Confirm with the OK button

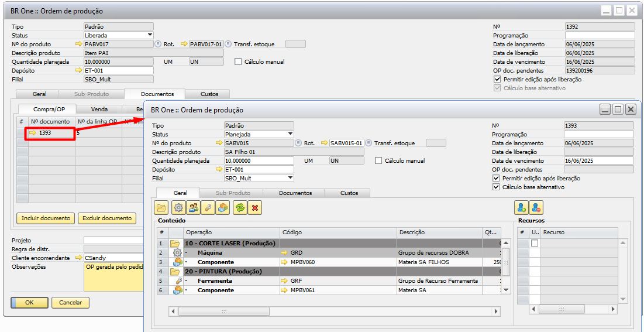[x=29, y=303]
